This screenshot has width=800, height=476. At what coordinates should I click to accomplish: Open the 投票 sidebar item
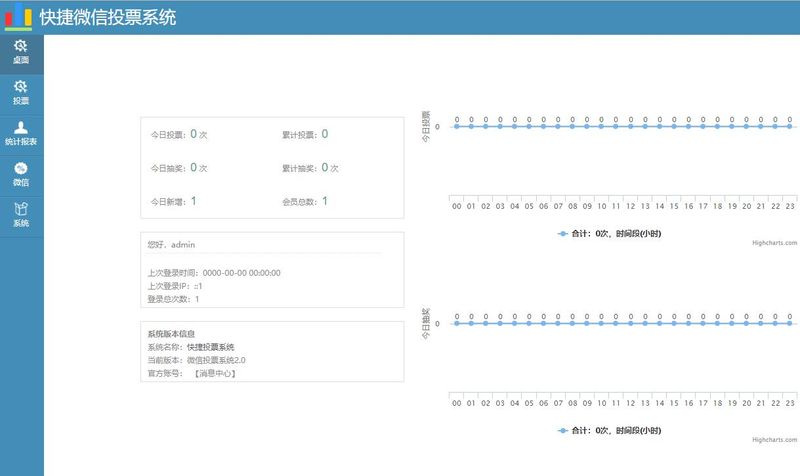(x=21, y=94)
